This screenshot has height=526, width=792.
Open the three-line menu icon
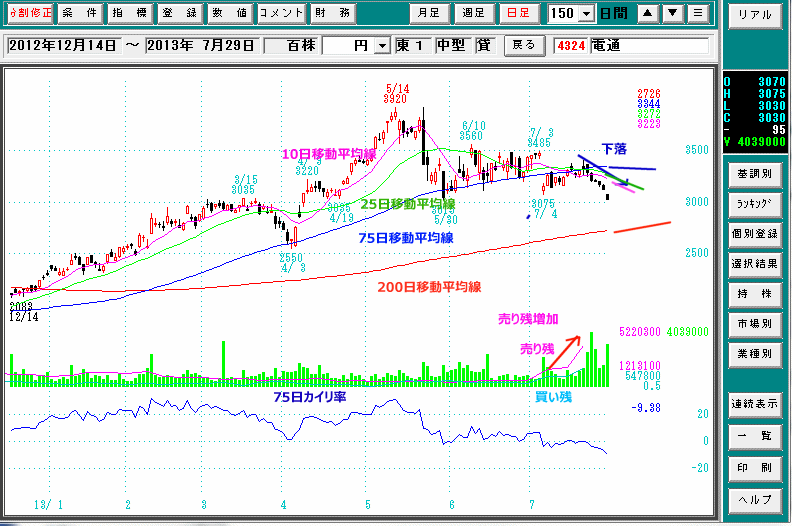(x=698, y=13)
